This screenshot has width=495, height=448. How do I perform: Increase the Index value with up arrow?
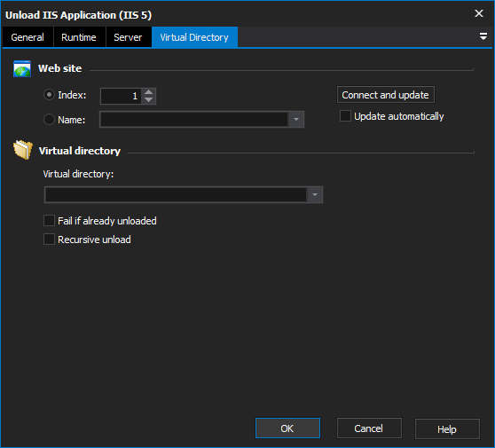[x=149, y=92]
